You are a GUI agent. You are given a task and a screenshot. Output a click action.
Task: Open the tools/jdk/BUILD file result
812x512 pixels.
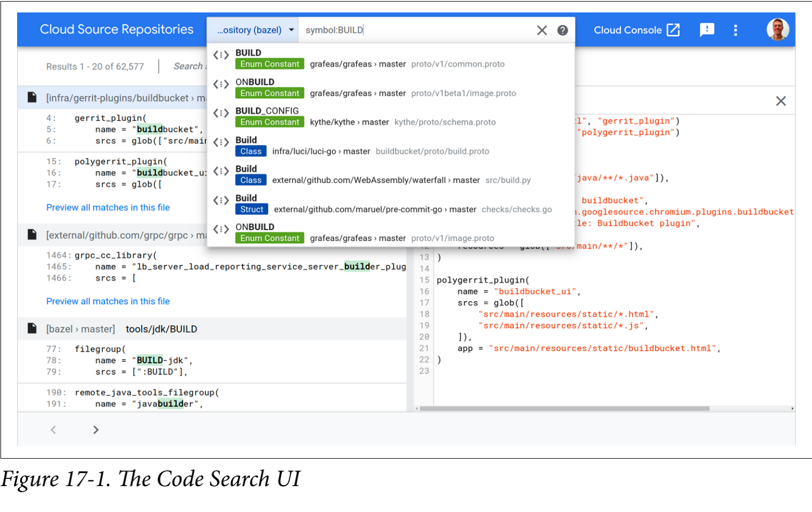212,329
